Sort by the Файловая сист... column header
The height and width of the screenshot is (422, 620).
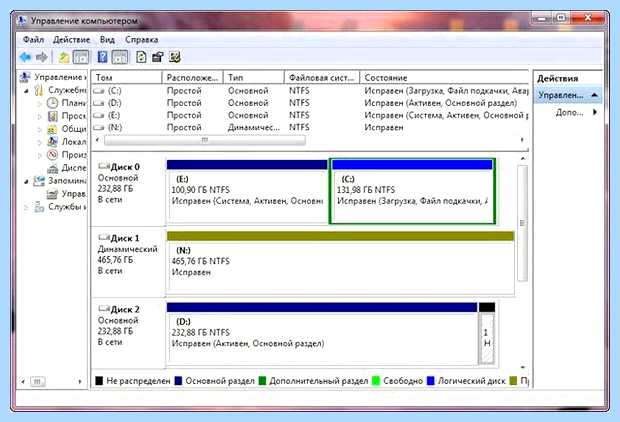click(x=322, y=78)
